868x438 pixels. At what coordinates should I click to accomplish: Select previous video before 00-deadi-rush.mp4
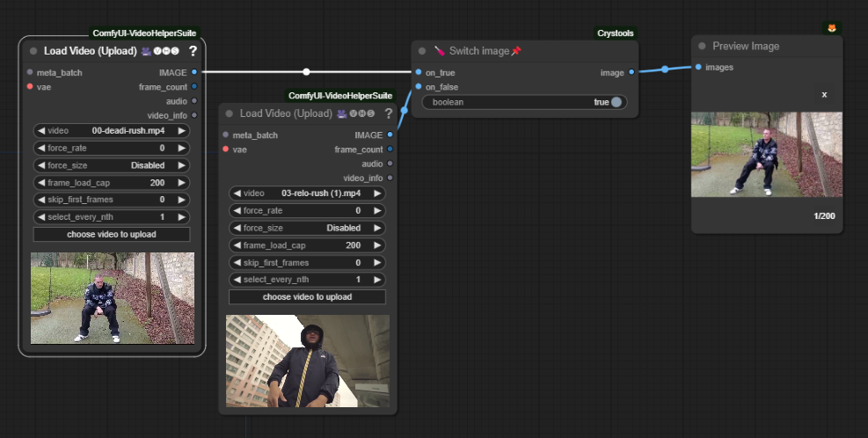click(x=41, y=131)
